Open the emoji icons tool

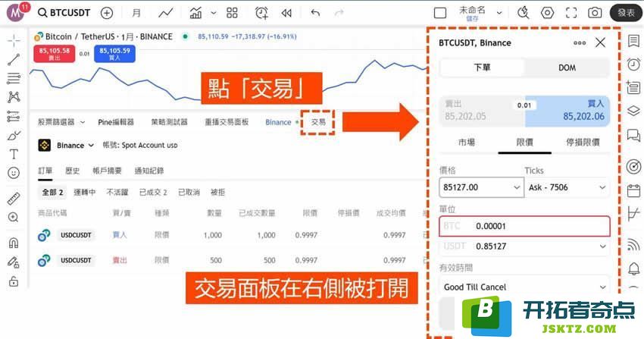[x=14, y=173]
